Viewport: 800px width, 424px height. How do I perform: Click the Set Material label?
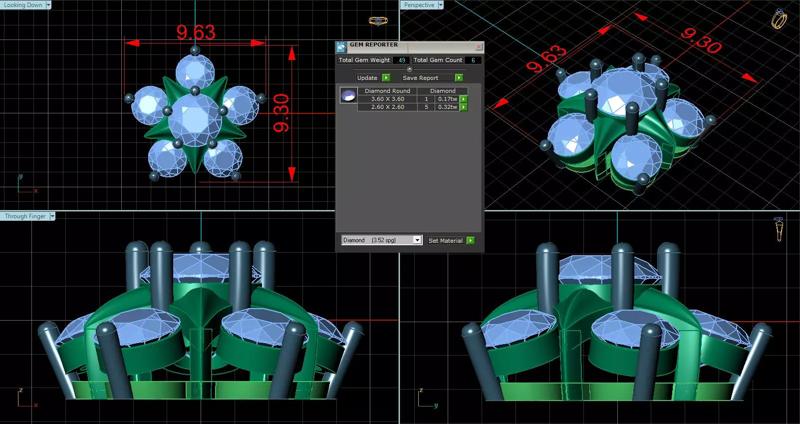click(x=445, y=240)
